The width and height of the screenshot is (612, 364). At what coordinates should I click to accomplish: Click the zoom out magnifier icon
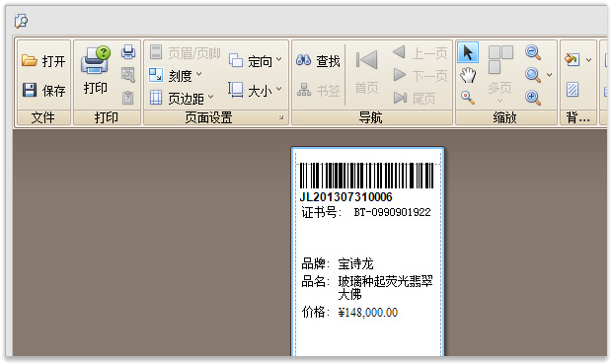coord(533,52)
